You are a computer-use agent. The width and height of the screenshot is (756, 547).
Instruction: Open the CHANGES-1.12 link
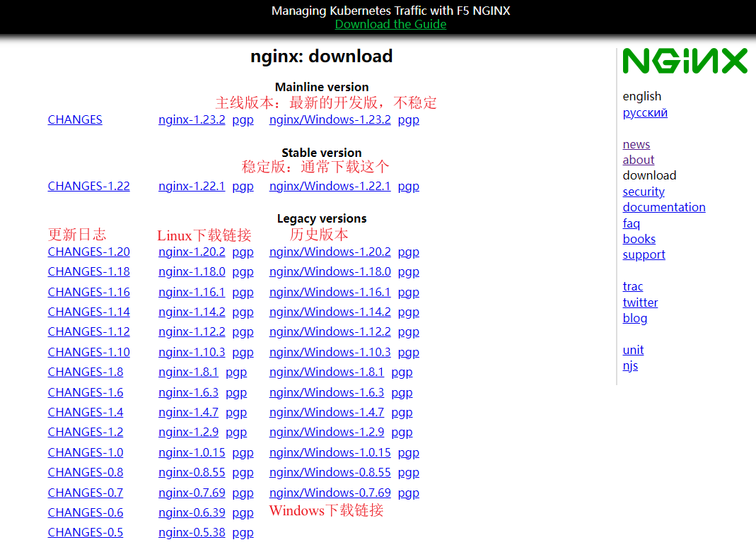click(88, 331)
